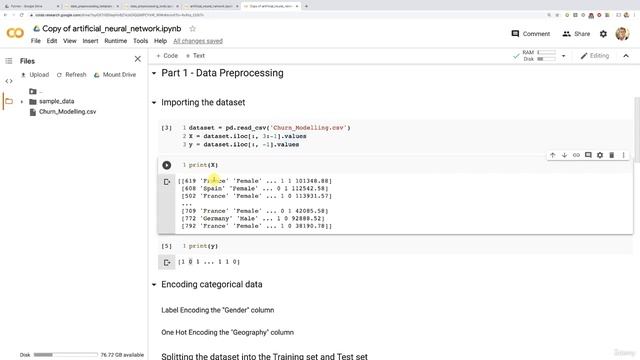
Task: Run the print(X) cell
Action: point(167,165)
